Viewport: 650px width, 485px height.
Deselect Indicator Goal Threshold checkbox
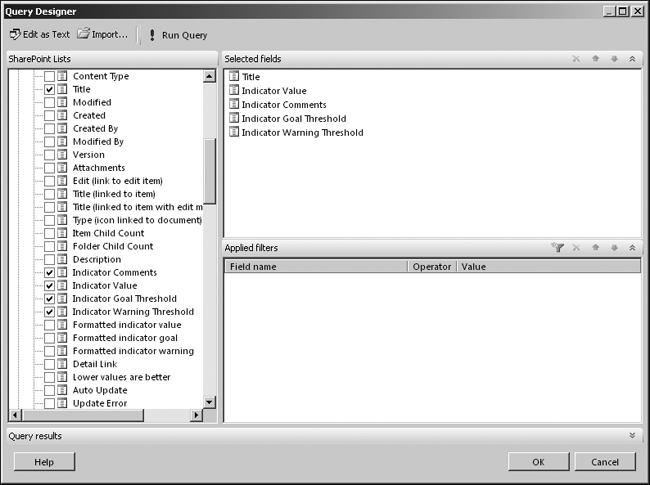click(49, 298)
